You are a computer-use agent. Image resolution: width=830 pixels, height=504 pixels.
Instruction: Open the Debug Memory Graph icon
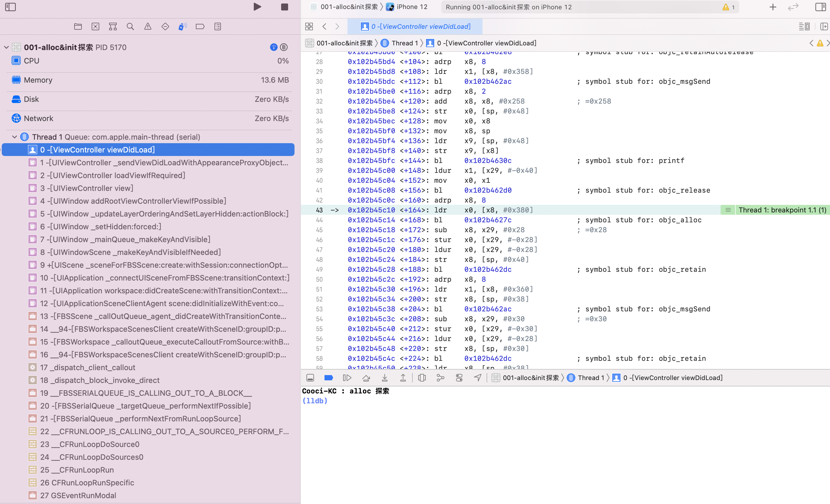(x=440, y=378)
